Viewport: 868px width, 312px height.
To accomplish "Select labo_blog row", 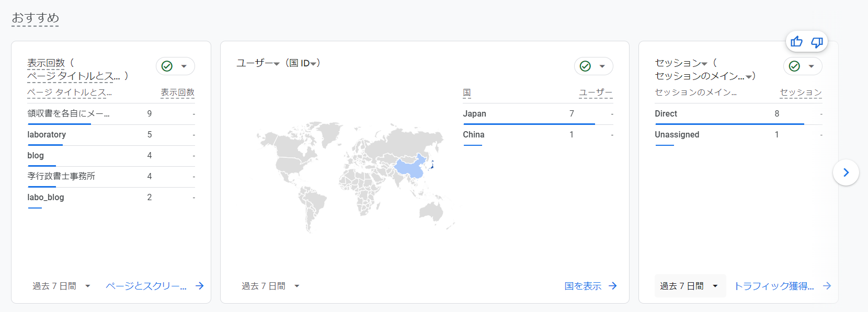I will (111, 198).
